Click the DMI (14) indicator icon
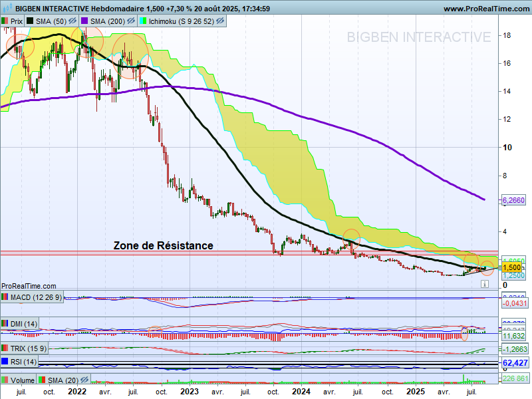Viewport: 532px width, 399px height. click(x=5, y=324)
